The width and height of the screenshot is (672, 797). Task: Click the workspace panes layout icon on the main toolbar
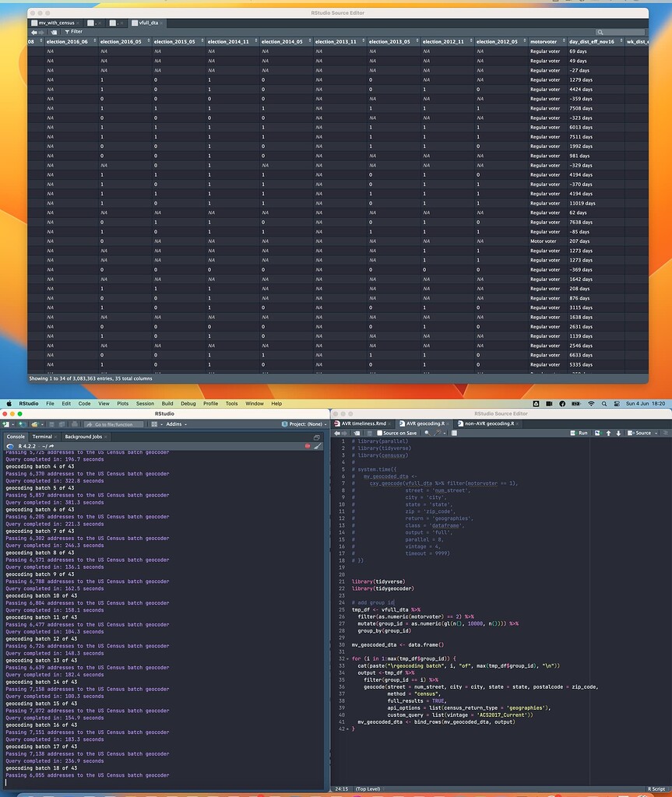pos(154,425)
